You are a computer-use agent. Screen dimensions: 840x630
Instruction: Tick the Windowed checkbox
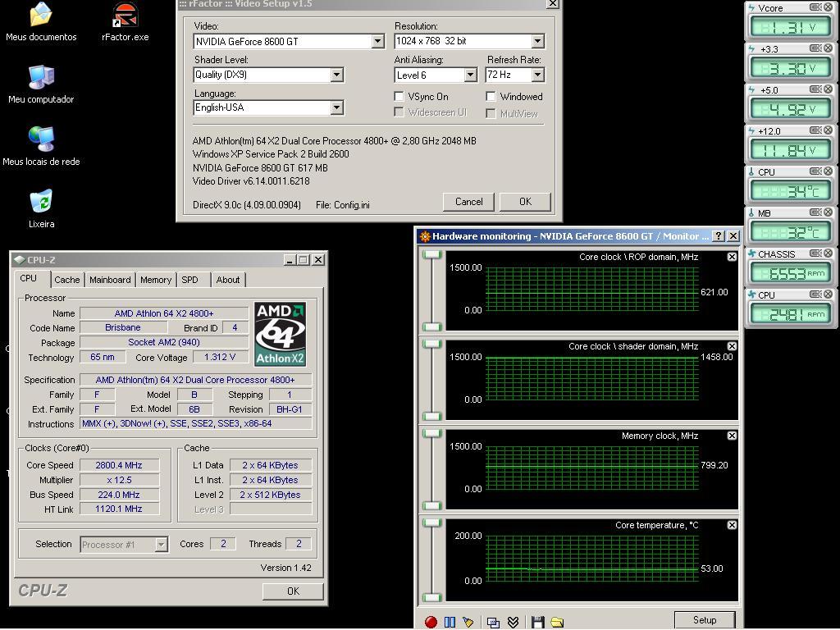[491, 97]
